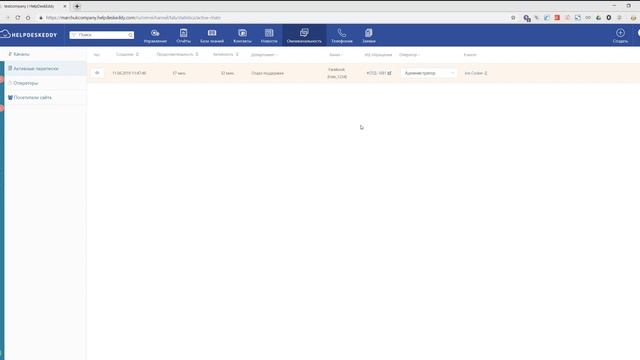
Task: Click the created date cell in the row
Action: [x=129, y=73]
